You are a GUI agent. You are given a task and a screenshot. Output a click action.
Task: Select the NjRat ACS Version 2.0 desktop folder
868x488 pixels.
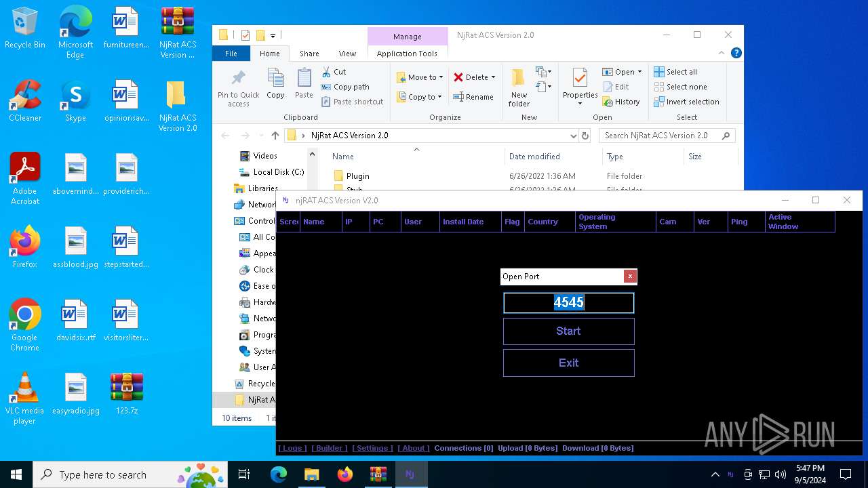coord(178,106)
